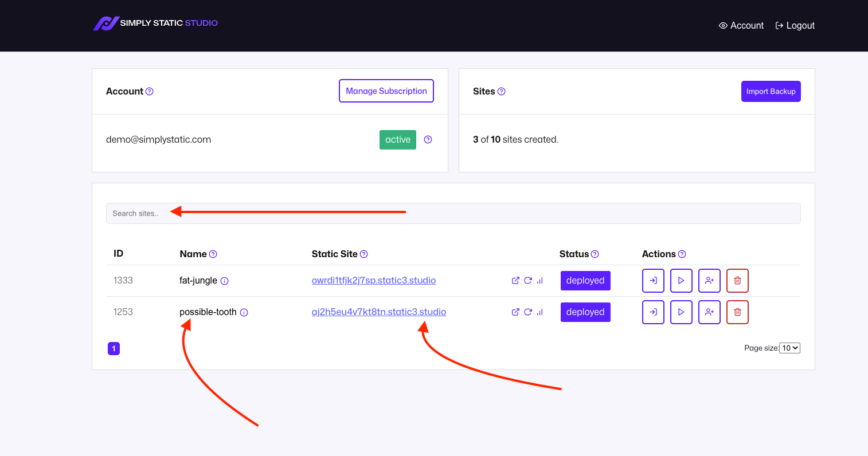Click the Import Backup button
868x456 pixels.
point(771,92)
